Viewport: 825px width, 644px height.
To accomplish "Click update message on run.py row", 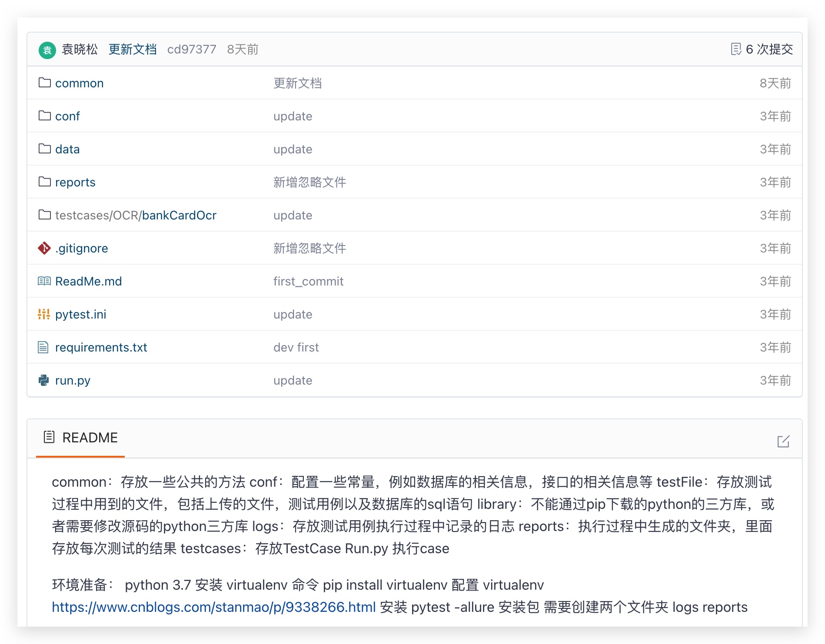I will click(x=293, y=380).
